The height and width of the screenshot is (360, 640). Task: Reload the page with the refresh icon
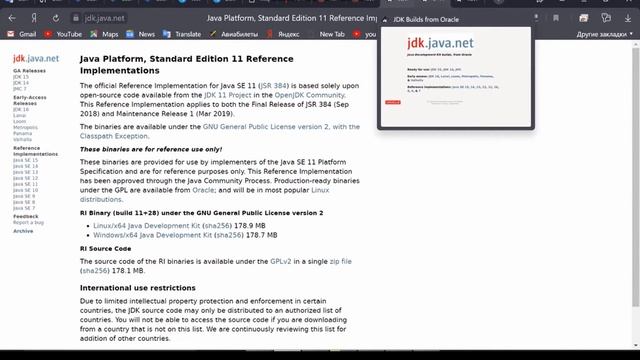tap(56, 18)
